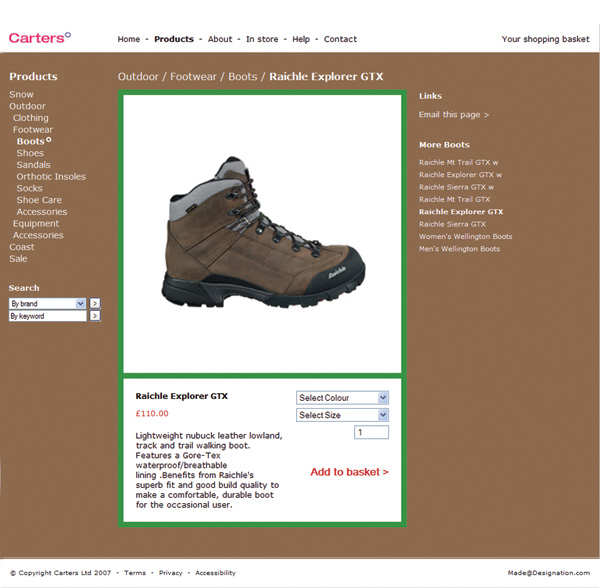Open the Select Colour dropdown
The height and width of the screenshot is (588, 600).
click(x=341, y=398)
